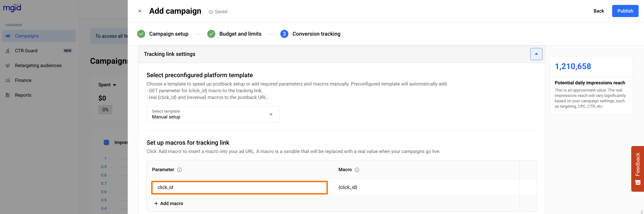Collapse the Tracking link settings section
Viewport: 644px width, 214px height.
[536, 54]
